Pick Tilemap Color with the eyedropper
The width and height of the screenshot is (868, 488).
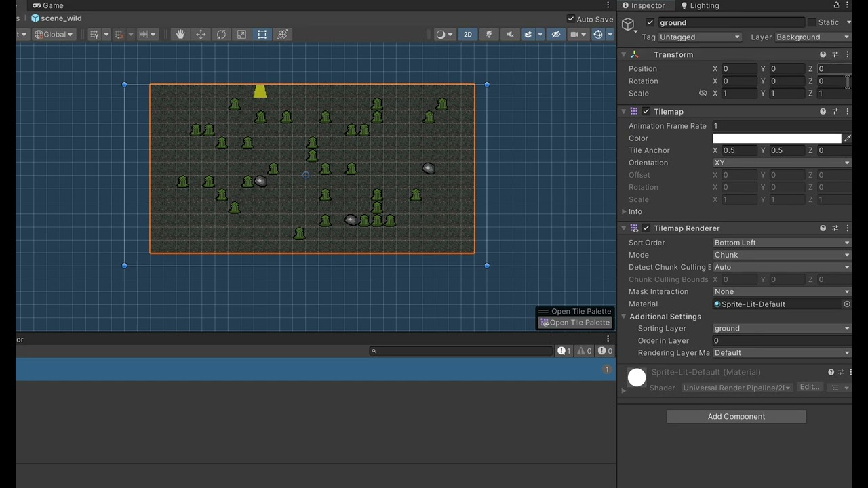coord(846,138)
